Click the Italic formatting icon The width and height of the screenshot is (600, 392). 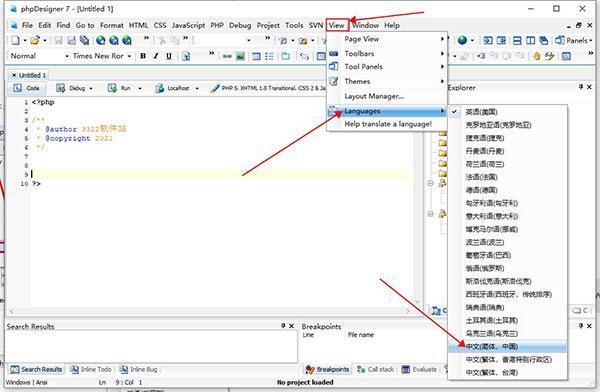(156, 56)
